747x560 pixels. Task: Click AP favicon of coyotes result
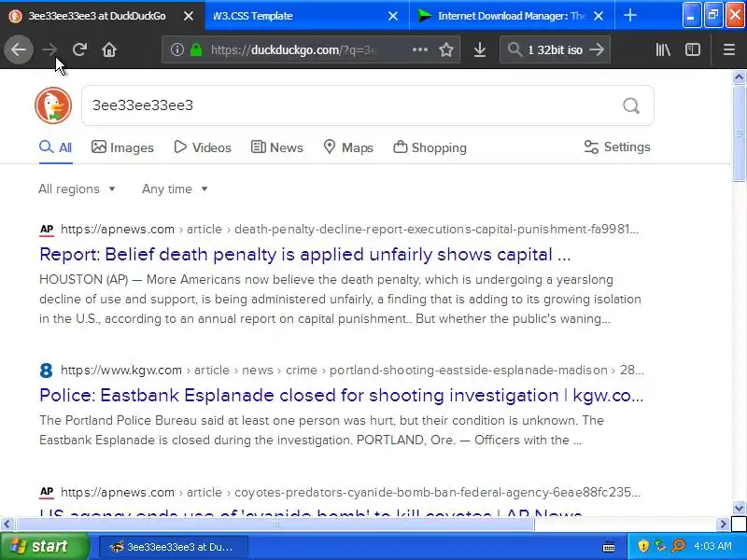tap(46, 492)
